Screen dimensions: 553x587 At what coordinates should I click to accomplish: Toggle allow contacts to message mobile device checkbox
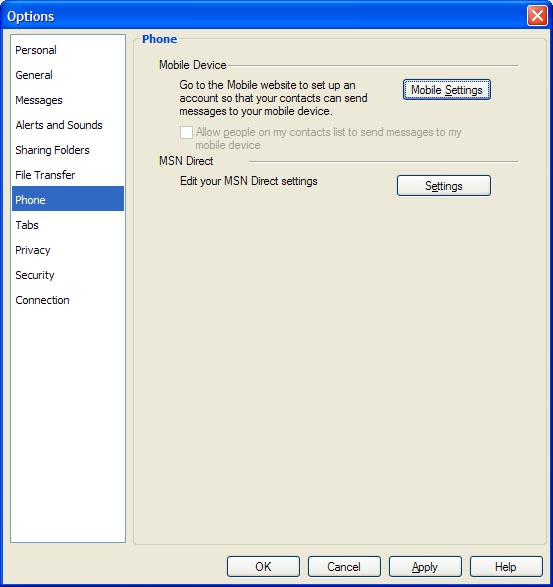(x=186, y=132)
